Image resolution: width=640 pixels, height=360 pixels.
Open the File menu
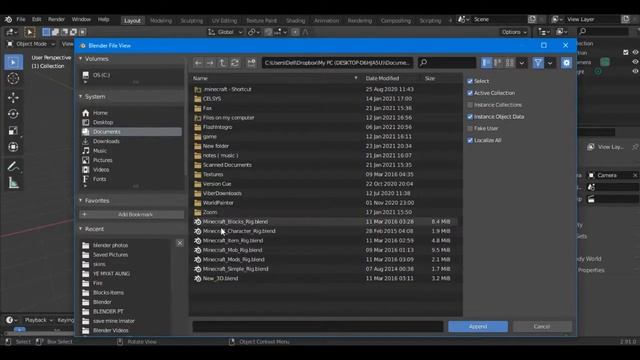coord(21,19)
